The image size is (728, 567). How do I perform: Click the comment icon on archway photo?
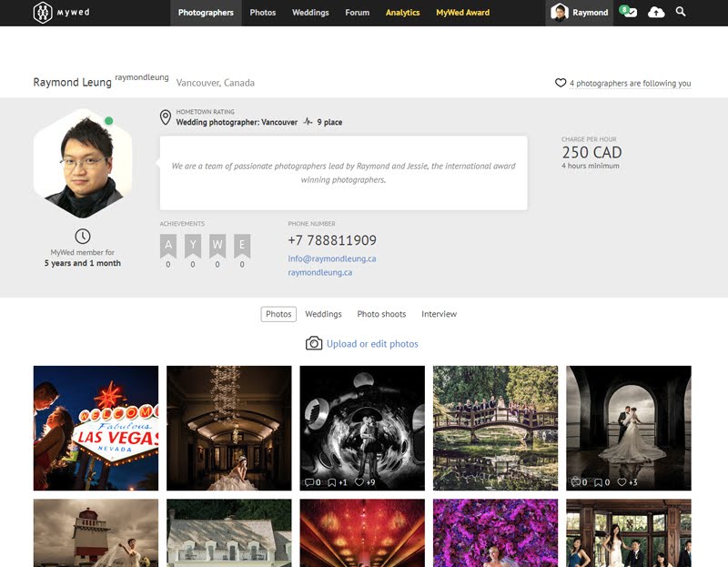click(x=576, y=482)
